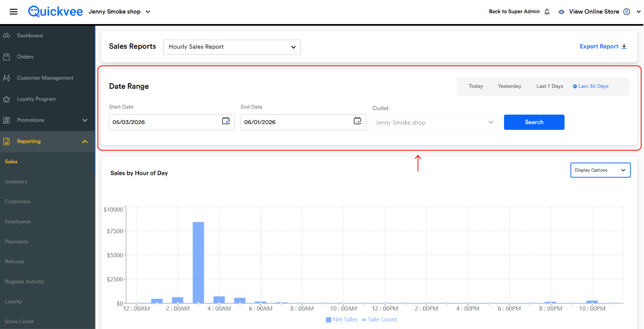Open the notification bell

pos(547,12)
